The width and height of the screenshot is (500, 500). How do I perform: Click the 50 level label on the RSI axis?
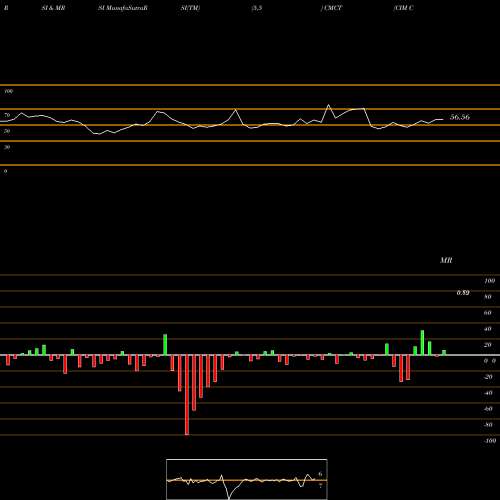pos(7,131)
